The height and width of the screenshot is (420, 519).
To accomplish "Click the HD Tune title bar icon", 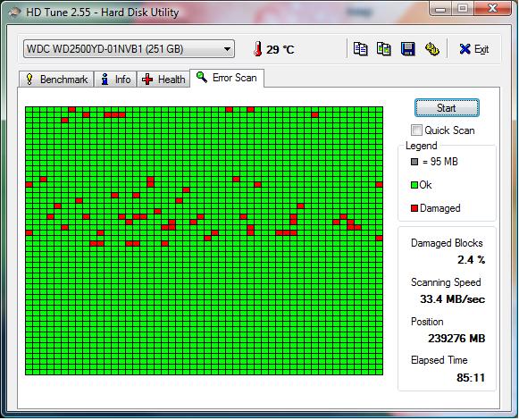I will (14, 13).
